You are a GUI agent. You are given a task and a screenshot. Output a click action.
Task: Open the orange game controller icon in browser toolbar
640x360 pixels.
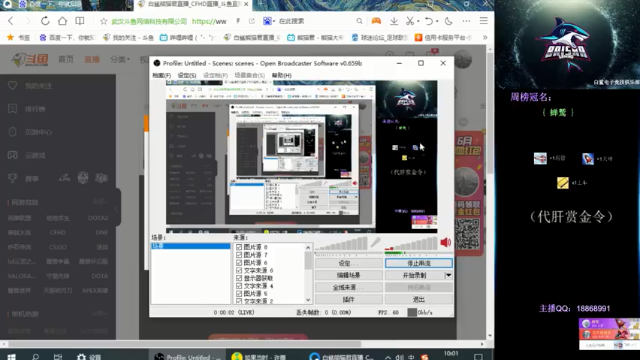376,21
